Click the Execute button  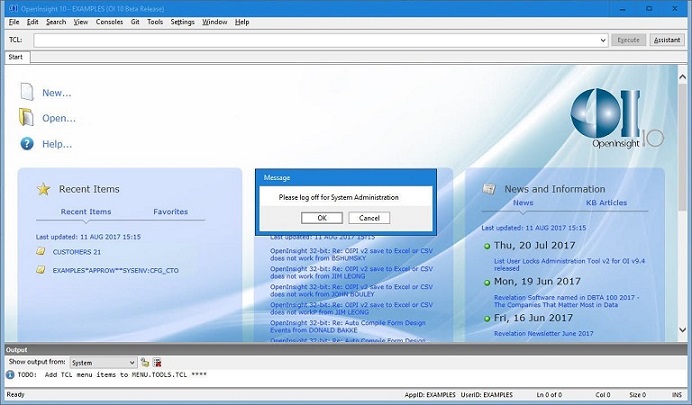[628, 40]
